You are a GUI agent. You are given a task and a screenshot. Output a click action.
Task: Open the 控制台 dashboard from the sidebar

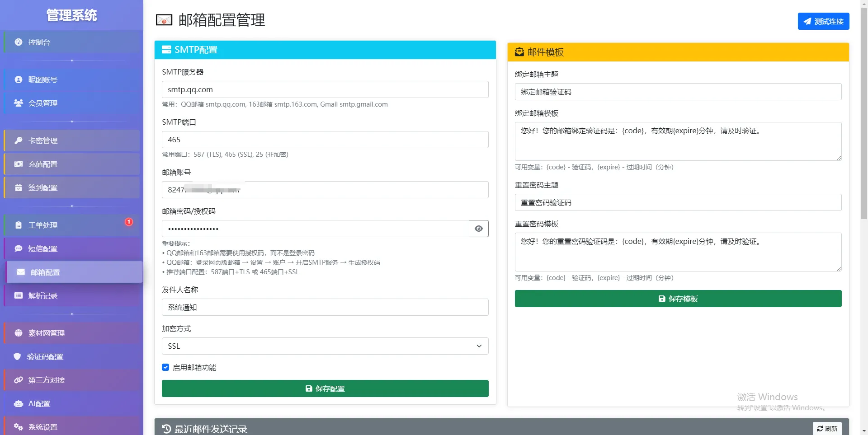click(18, 42)
